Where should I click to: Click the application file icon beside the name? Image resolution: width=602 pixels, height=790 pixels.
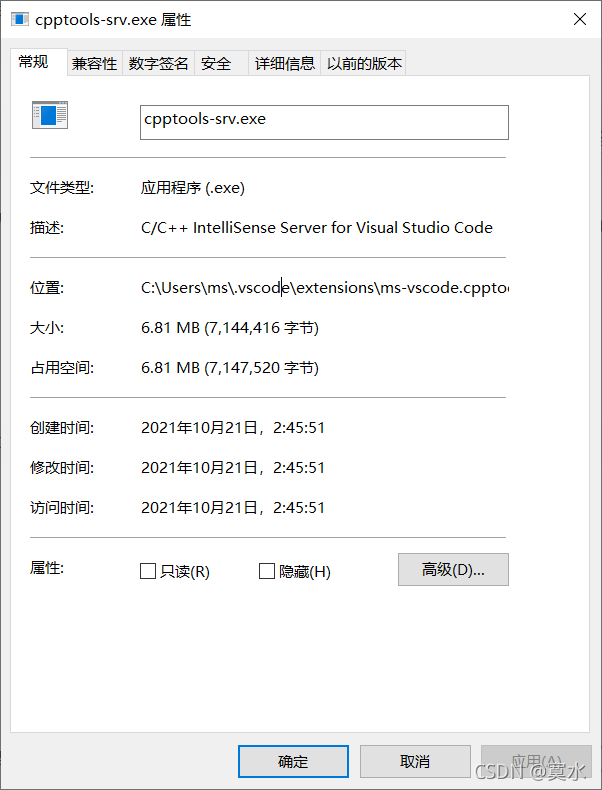[50, 115]
